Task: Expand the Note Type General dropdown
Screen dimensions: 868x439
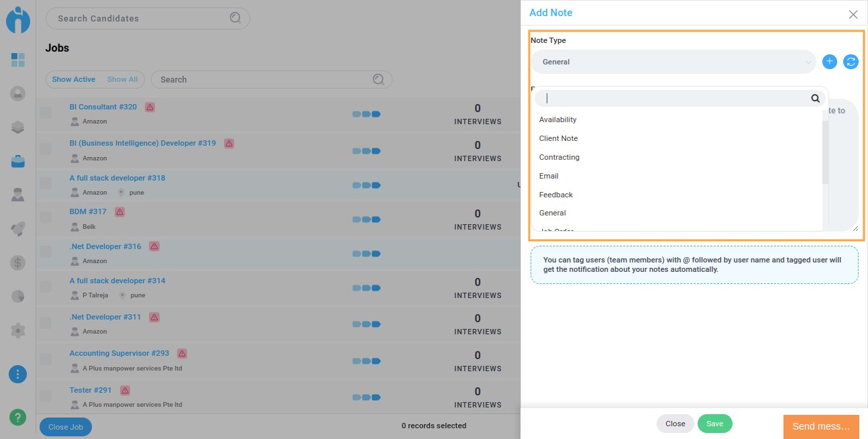Action: coord(673,62)
